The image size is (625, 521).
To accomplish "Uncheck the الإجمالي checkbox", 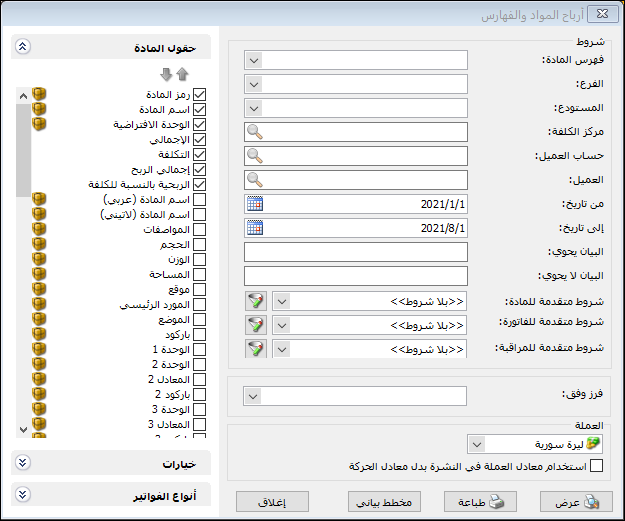I will pyautogui.click(x=199, y=140).
